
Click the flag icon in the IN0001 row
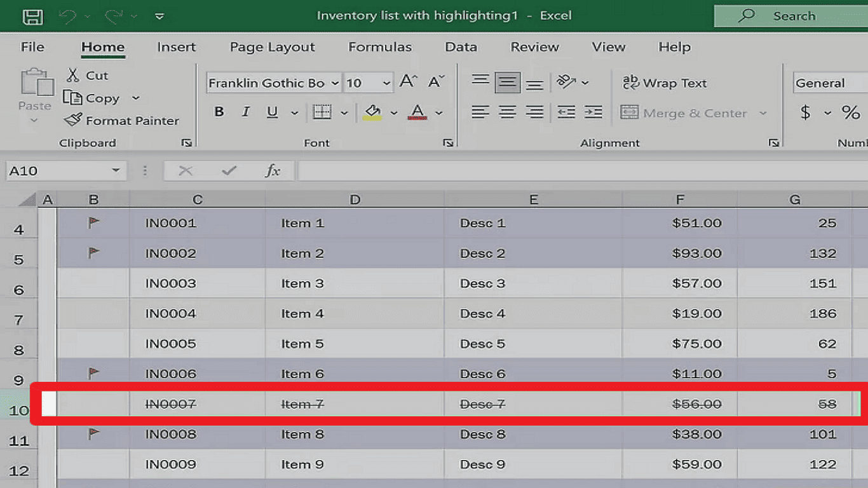click(x=93, y=223)
